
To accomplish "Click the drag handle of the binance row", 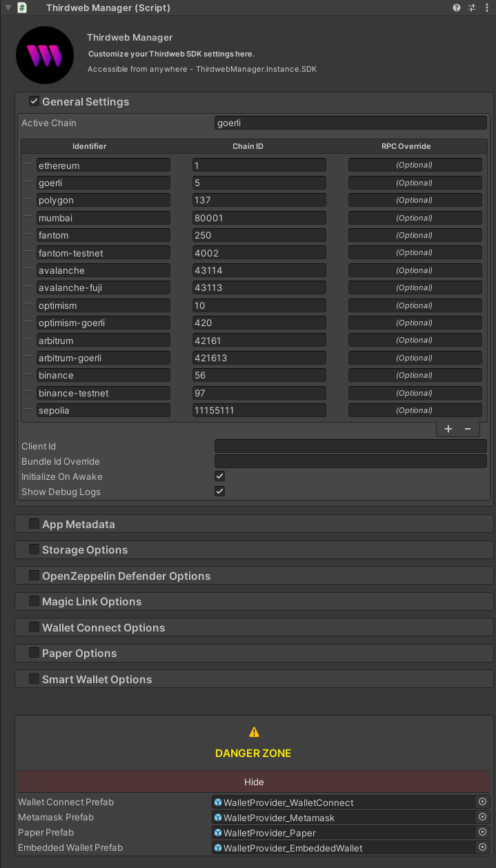I will click(28, 375).
